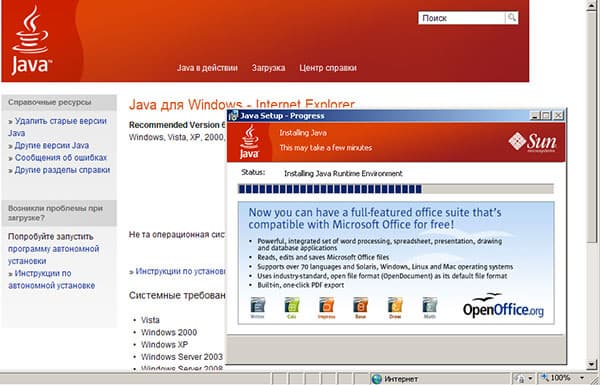
Task: Click the Java logo in the page header
Action: click(x=31, y=41)
